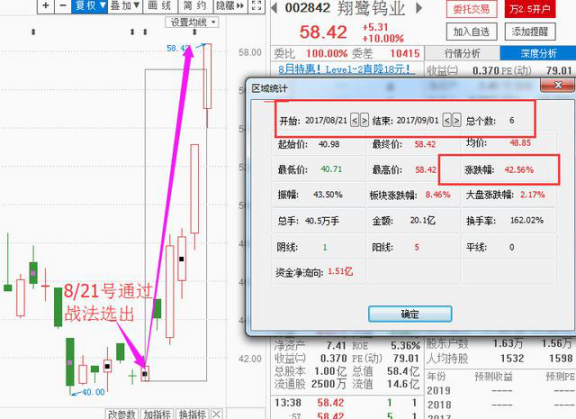Image resolution: width=576 pixels, height=419 pixels.
Task: Select 画线 drawing tool
Action: click(x=161, y=6)
